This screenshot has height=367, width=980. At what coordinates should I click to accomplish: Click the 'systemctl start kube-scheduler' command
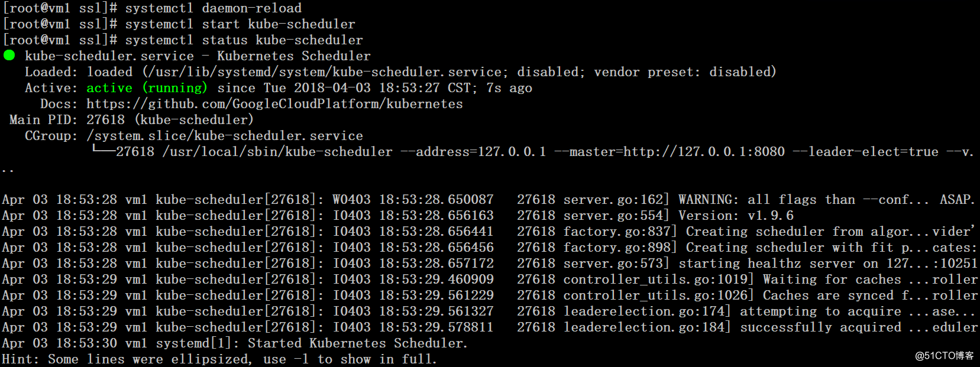pos(240,24)
